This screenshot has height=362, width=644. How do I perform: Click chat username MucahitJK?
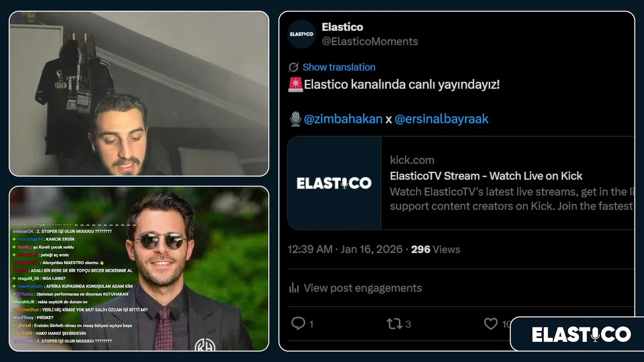tap(24, 302)
